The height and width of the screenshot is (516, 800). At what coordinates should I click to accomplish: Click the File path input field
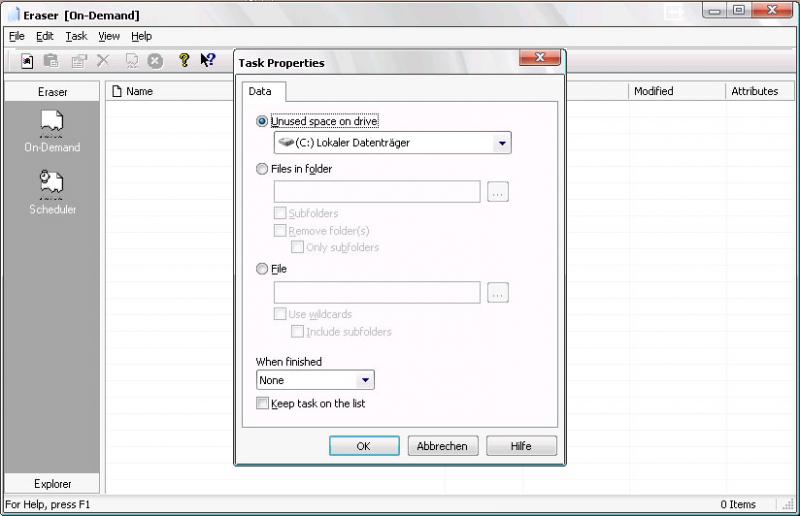(377, 292)
